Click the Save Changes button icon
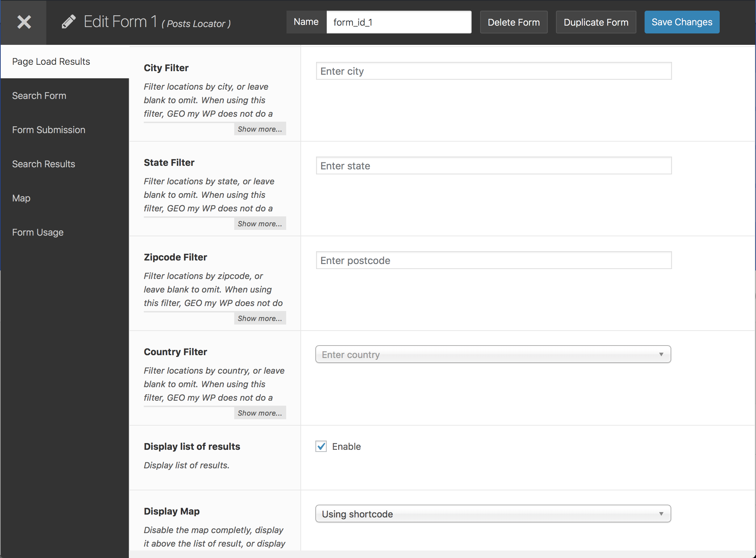Viewport: 756px width, 558px height. tap(682, 22)
